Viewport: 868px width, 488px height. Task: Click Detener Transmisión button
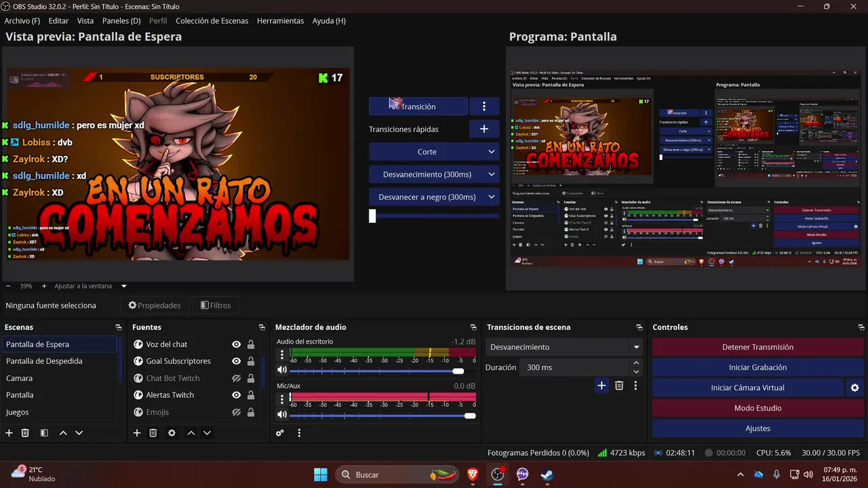[757, 347]
